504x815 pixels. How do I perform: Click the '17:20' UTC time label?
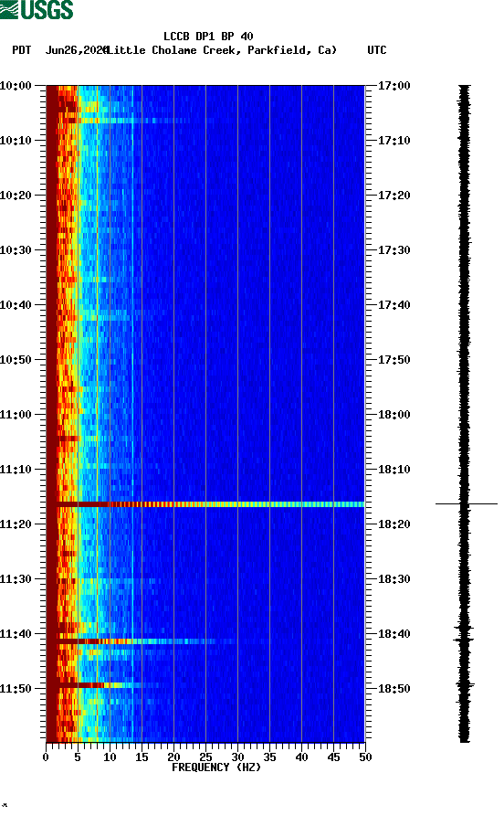coord(394,195)
